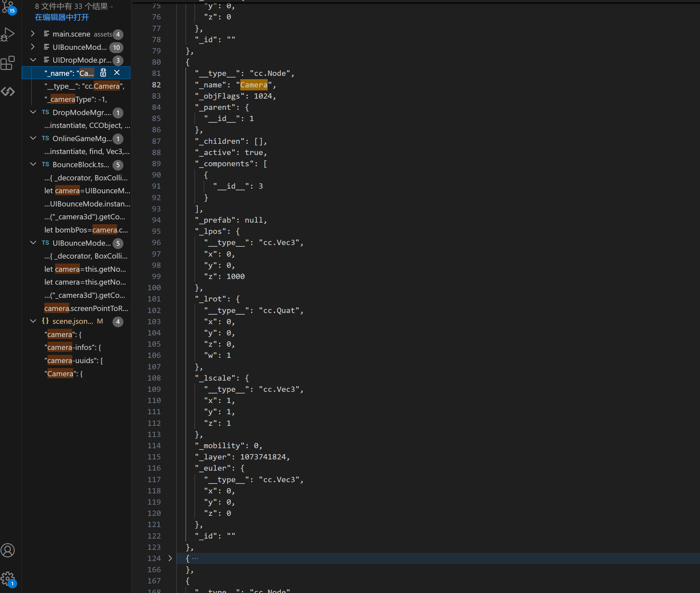
Task: Click replace icon on the selected _name result
Action: (103, 73)
